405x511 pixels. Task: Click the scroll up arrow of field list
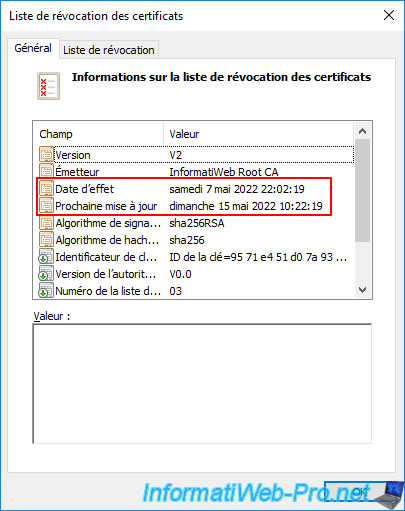362,131
